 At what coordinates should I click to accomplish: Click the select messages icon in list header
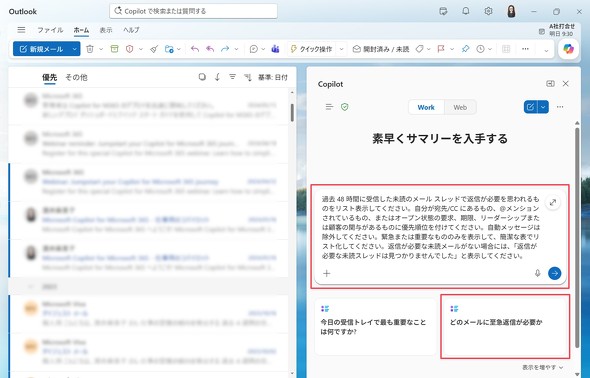coord(202,77)
